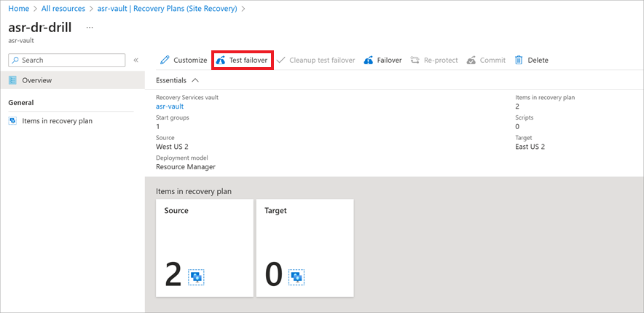Click the 'Resource Manager' deployment model value
Viewport: 644px width, 313px height.
[186, 167]
